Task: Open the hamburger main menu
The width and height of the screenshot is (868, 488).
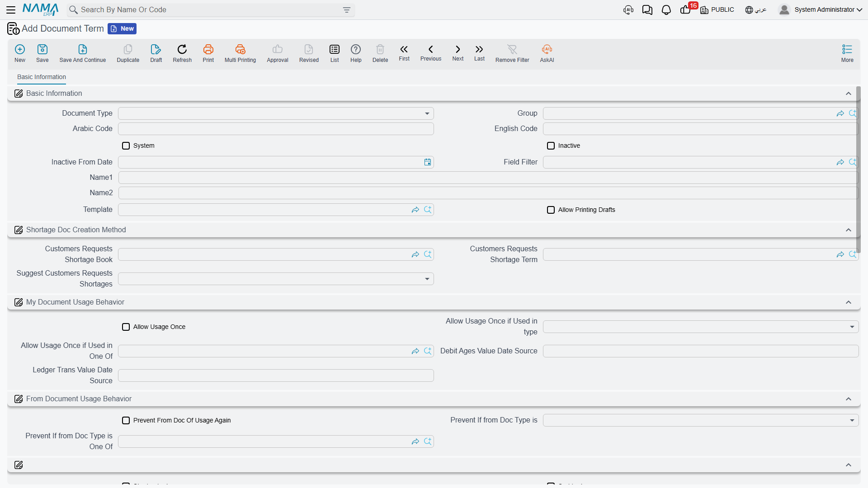Action: [11, 9]
